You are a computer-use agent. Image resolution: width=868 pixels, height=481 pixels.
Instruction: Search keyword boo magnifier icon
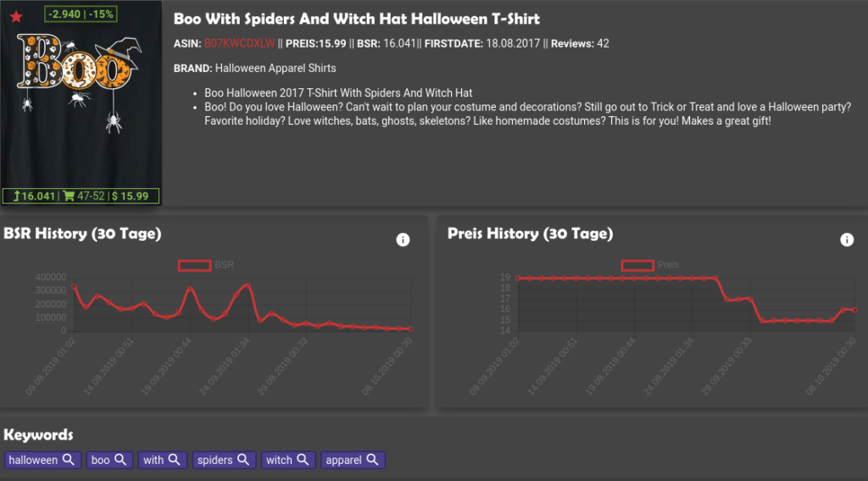coord(120,460)
